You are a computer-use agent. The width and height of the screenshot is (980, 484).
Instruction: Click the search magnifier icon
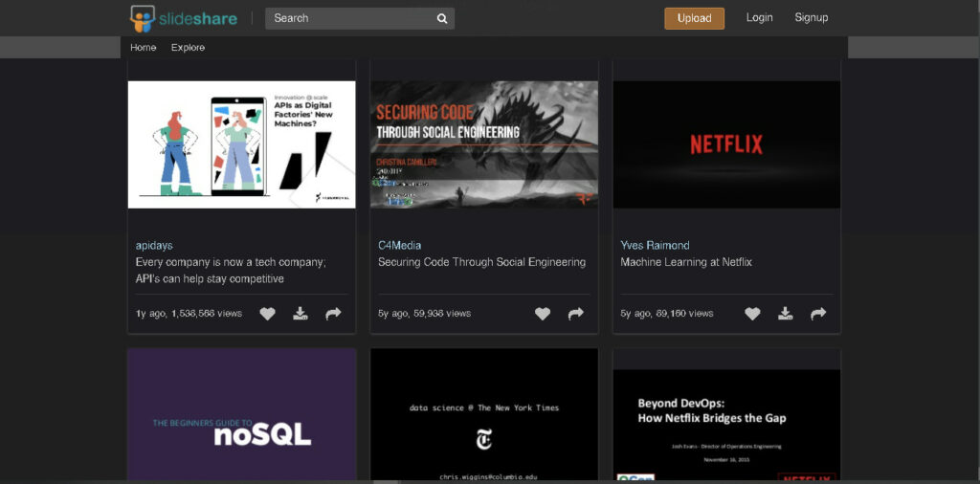tap(442, 19)
